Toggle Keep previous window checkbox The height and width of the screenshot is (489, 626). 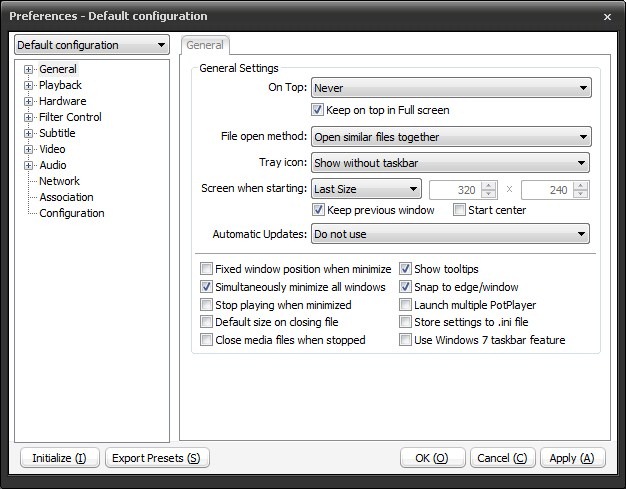tap(318, 210)
